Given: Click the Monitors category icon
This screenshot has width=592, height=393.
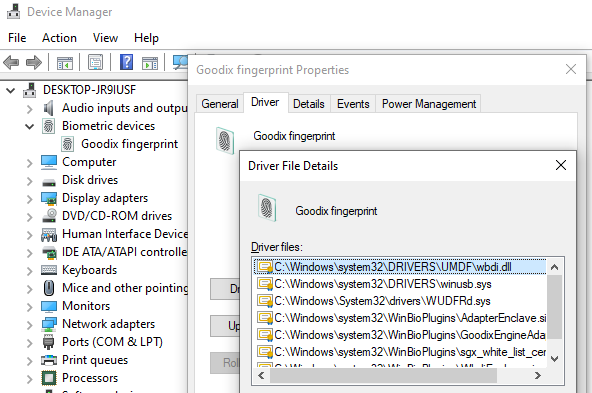Looking at the screenshot, I should 49,307.
